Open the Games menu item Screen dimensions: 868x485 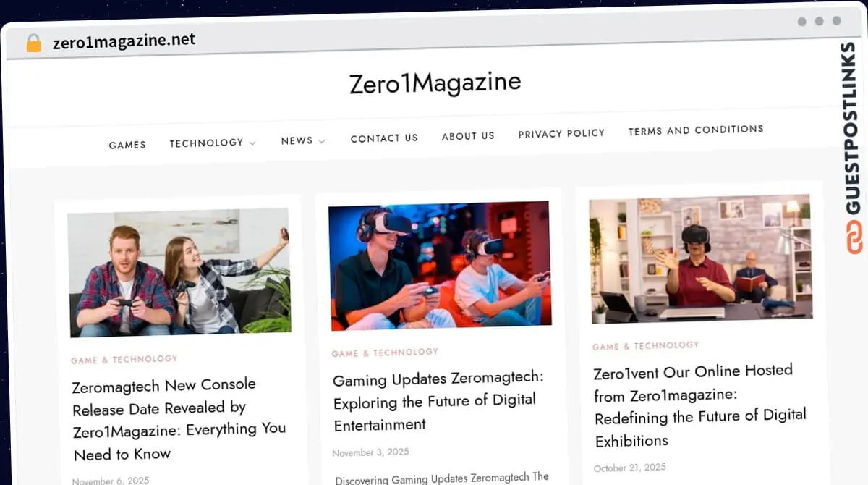127,145
